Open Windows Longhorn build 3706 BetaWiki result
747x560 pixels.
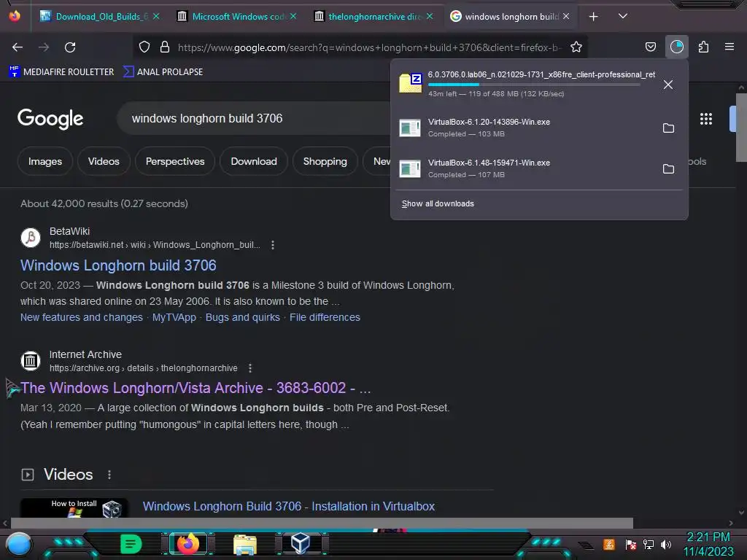point(118,265)
